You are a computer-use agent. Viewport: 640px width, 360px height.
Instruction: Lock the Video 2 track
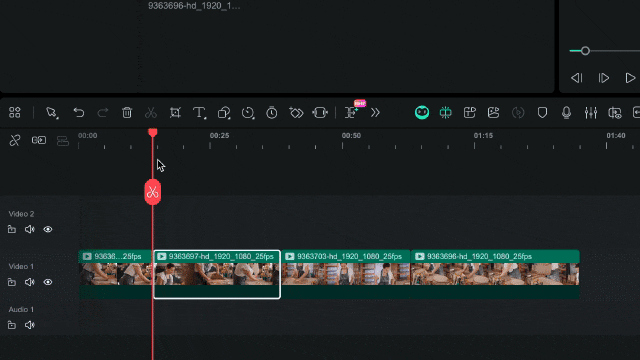click(12, 229)
